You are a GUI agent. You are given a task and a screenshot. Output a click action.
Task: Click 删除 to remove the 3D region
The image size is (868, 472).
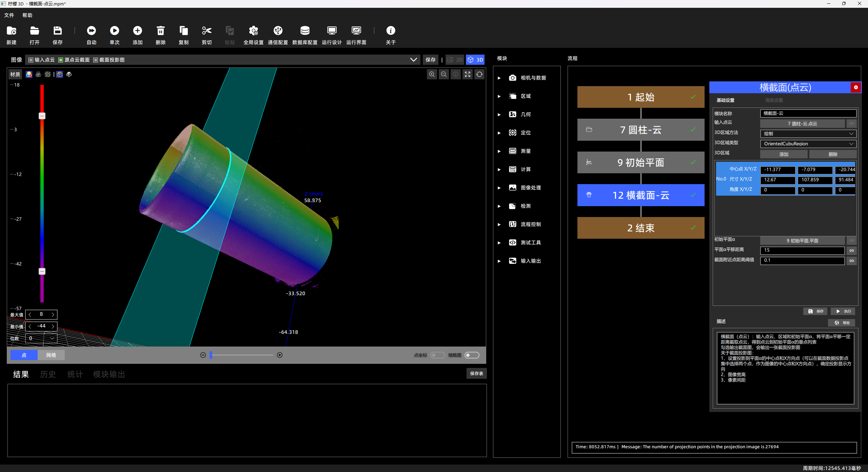click(x=833, y=154)
